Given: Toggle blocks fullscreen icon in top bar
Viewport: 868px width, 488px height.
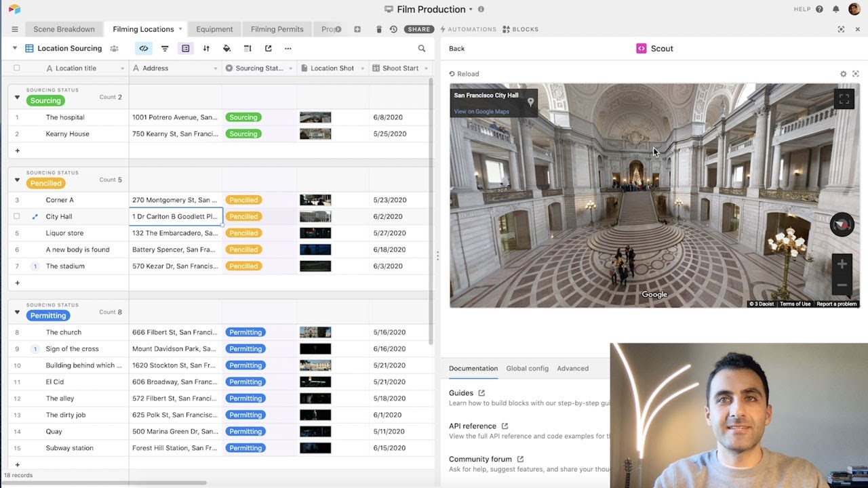Looking at the screenshot, I should [842, 29].
